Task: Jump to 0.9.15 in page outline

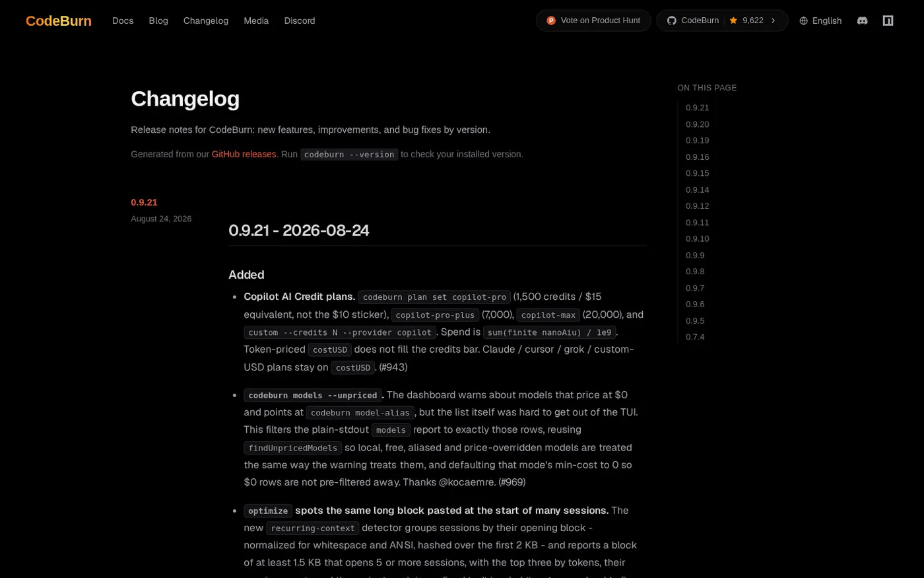Action: tap(697, 173)
